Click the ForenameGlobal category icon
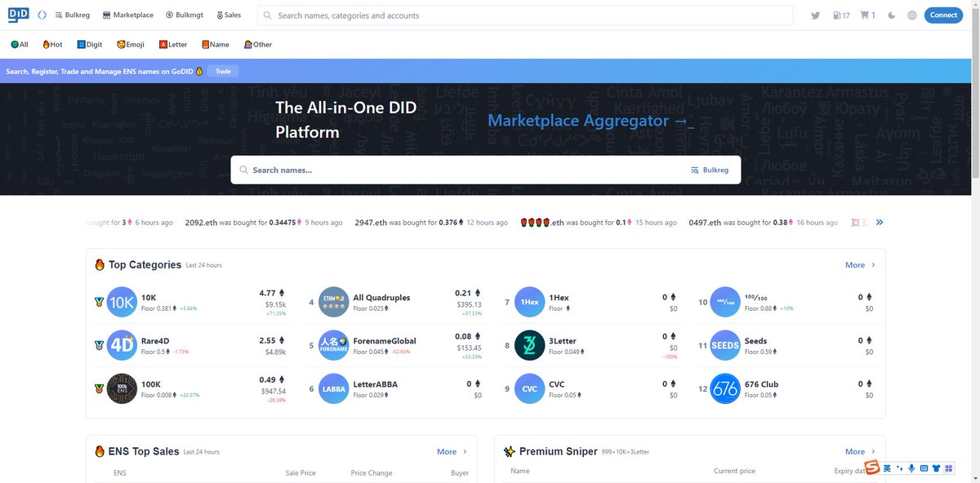 coord(334,345)
